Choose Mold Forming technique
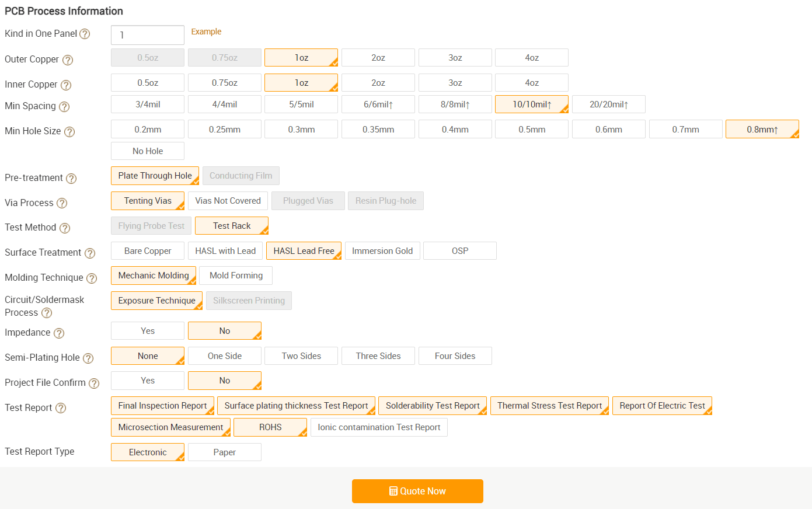This screenshot has height=509, width=812. (236, 276)
